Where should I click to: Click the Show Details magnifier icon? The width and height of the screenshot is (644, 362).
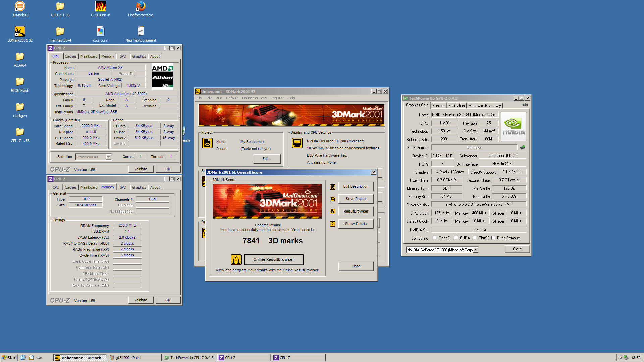click(333, 224)
